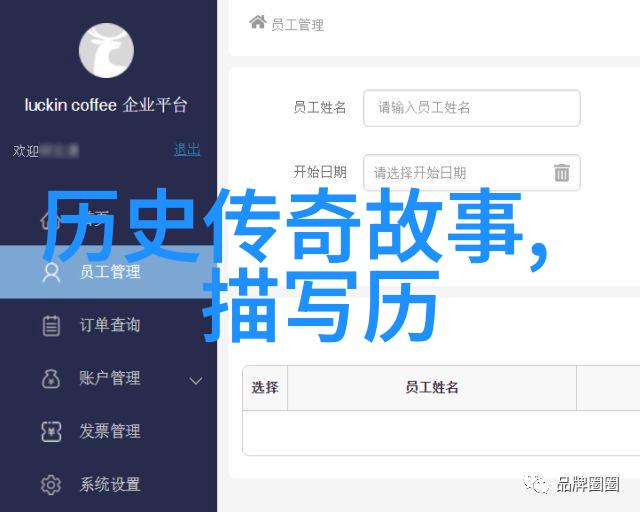
Task: Click the 员工姓名 table column header
Action: (x=432, y=387)
